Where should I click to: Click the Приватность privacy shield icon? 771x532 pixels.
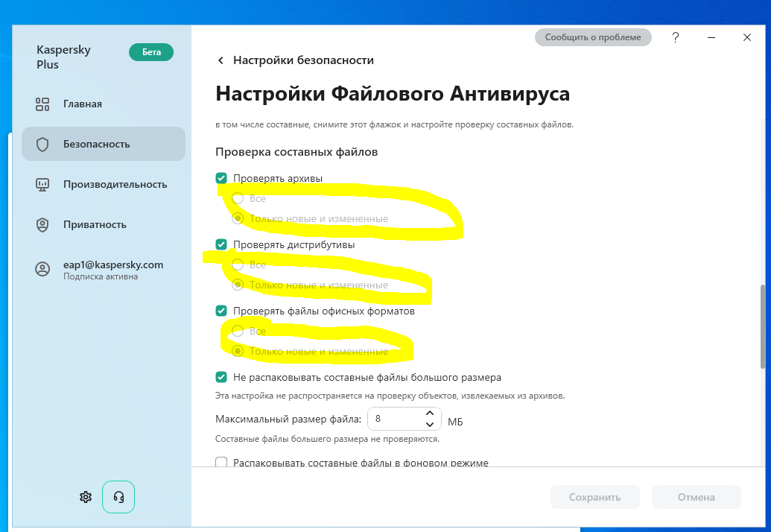pyautogui.click(x=42, y=225)
